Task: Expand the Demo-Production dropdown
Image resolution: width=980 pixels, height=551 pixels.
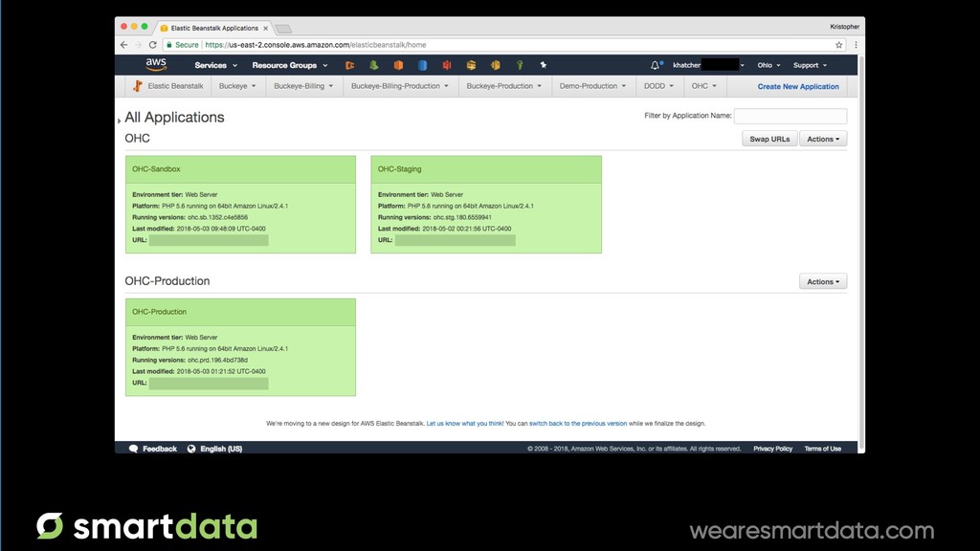Action: [x=593, y=86]
